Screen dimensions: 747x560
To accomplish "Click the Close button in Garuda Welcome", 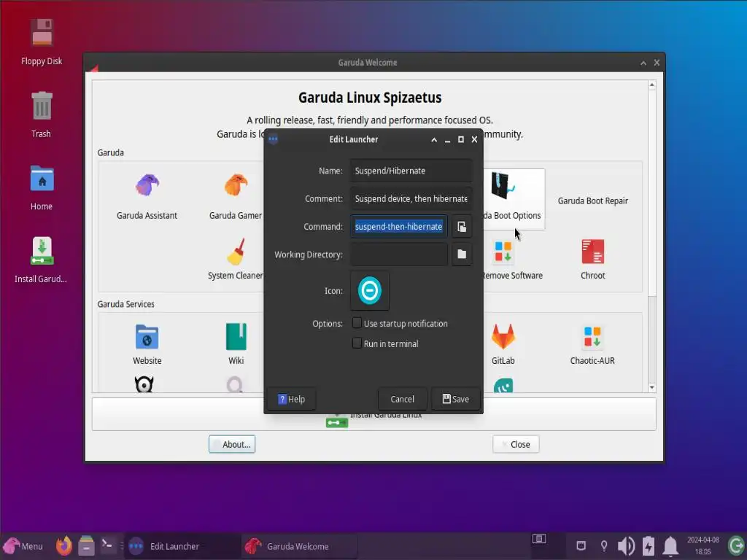I will [516, 444].
